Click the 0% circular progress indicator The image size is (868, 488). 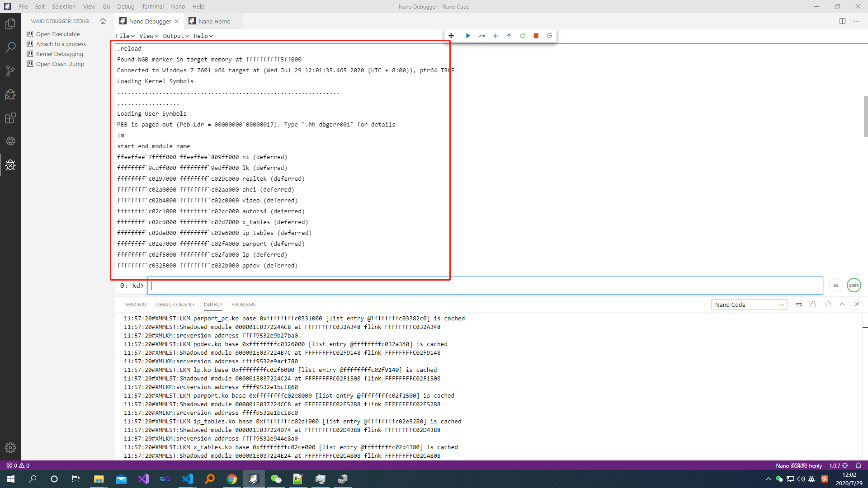836,285
